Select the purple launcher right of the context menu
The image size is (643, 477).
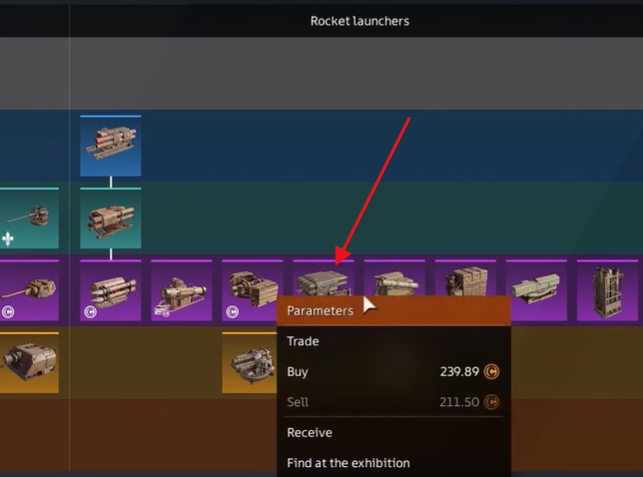pos(394,278)
